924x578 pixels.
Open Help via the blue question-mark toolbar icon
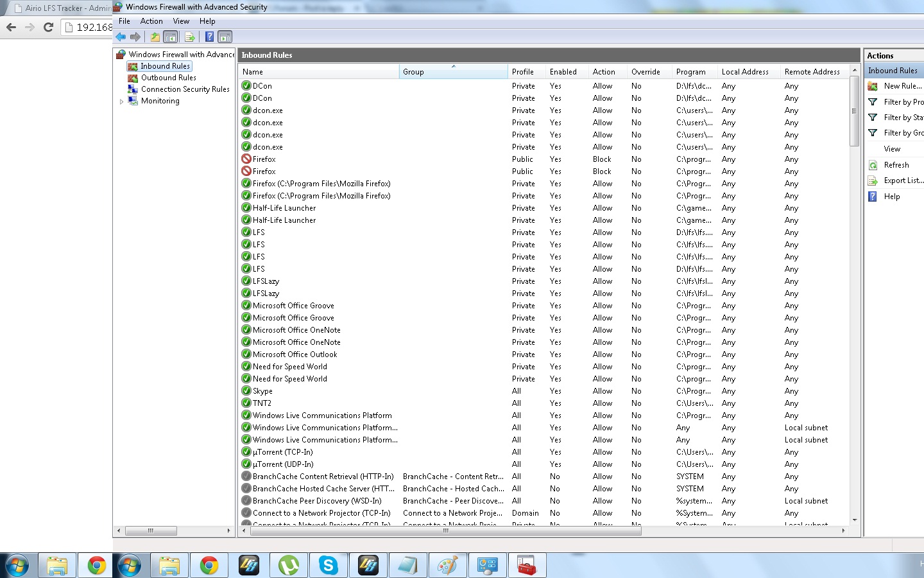[x=209, y=37]
